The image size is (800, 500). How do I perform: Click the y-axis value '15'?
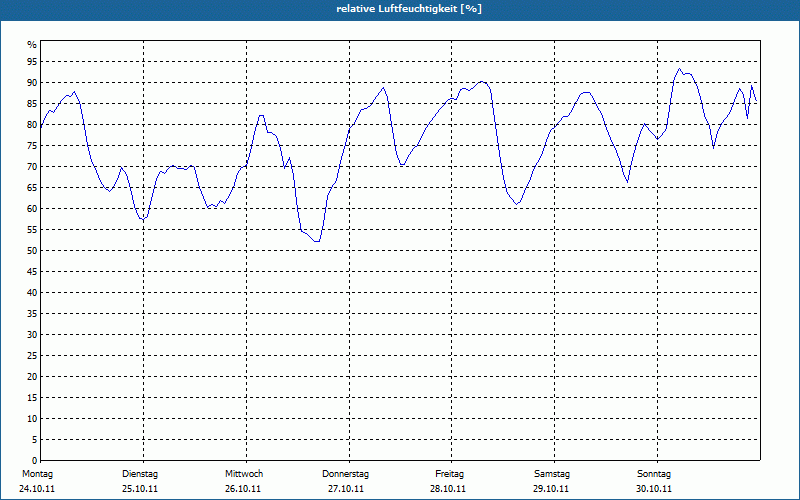32,397
